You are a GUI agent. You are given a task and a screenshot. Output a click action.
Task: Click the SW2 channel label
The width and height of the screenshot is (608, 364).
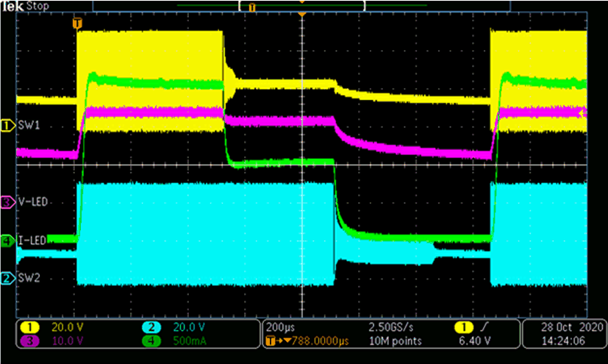coord(29,278)
